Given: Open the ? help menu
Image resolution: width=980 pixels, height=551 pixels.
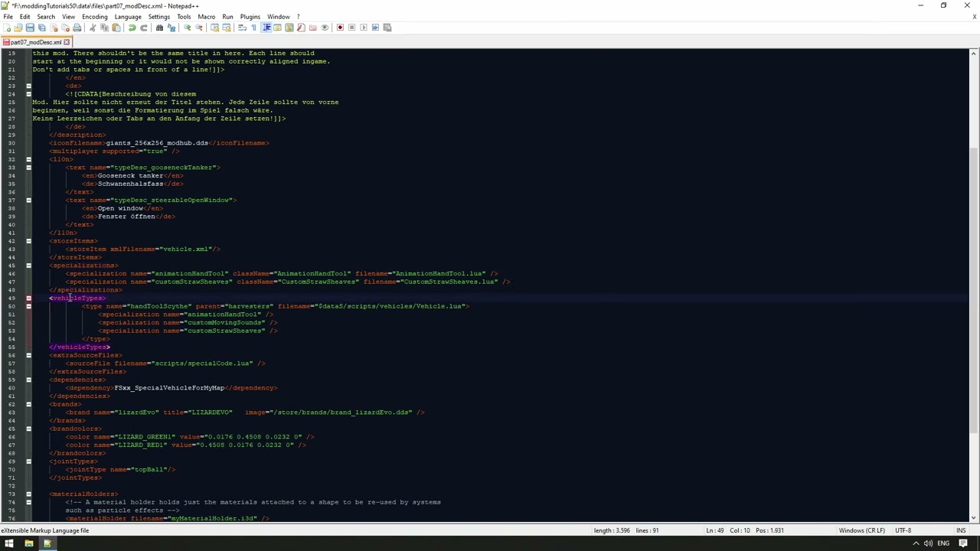Looking at the screenshot, I should [x=298, y=16].
